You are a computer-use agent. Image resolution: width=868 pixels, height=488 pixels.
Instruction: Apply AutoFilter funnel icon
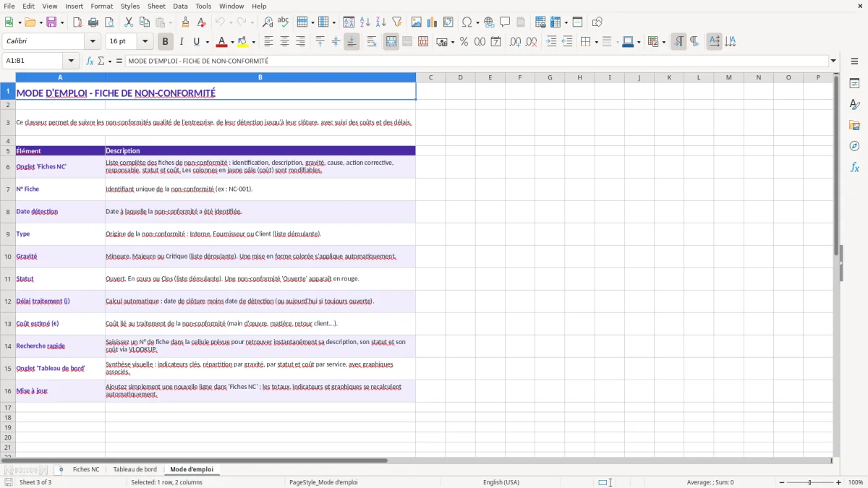396,22
